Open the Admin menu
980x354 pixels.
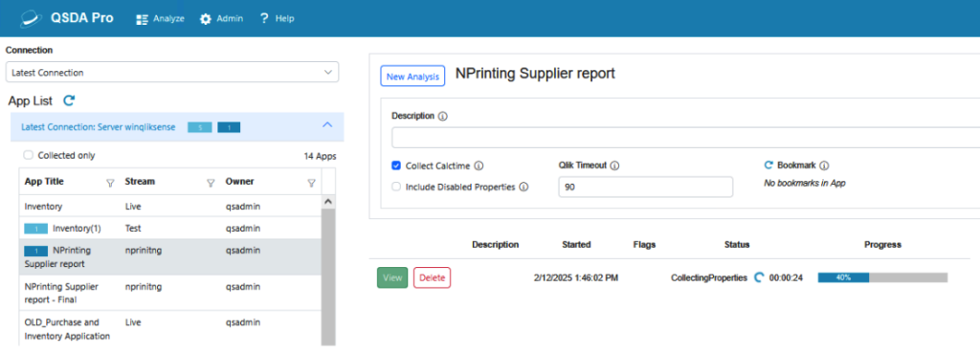[x=221, y=19]
